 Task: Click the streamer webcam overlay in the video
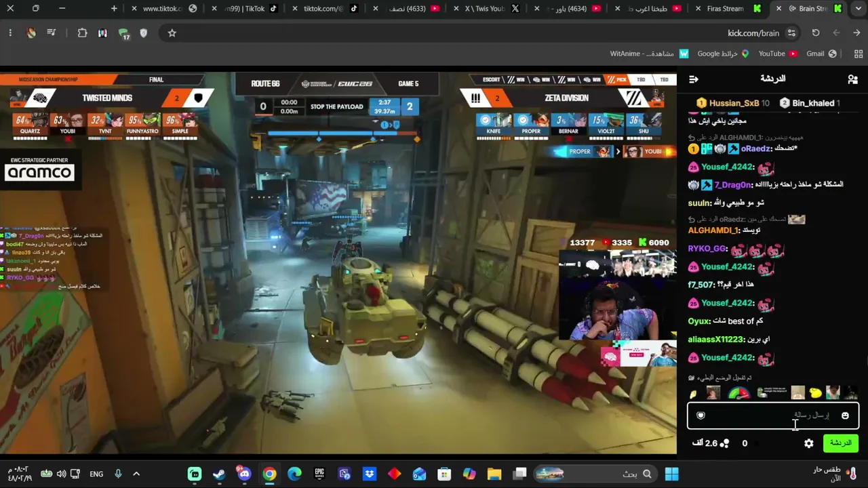617,294
